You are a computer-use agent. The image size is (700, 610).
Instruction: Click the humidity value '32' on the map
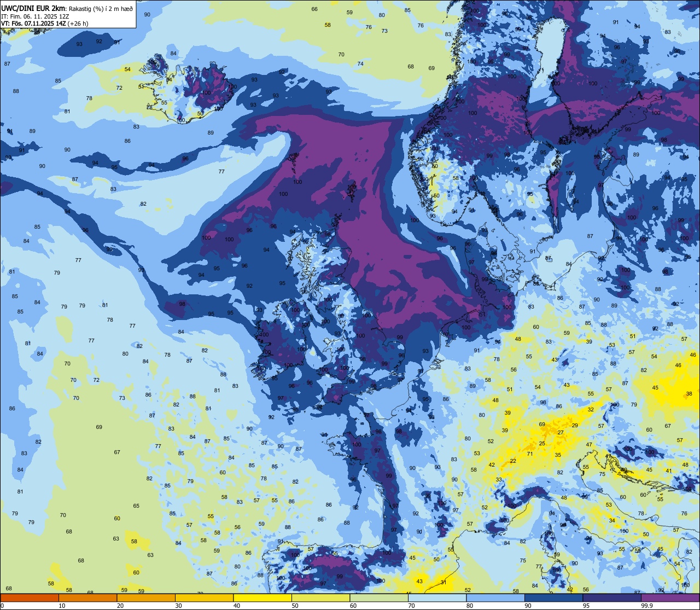click(591, 410)
